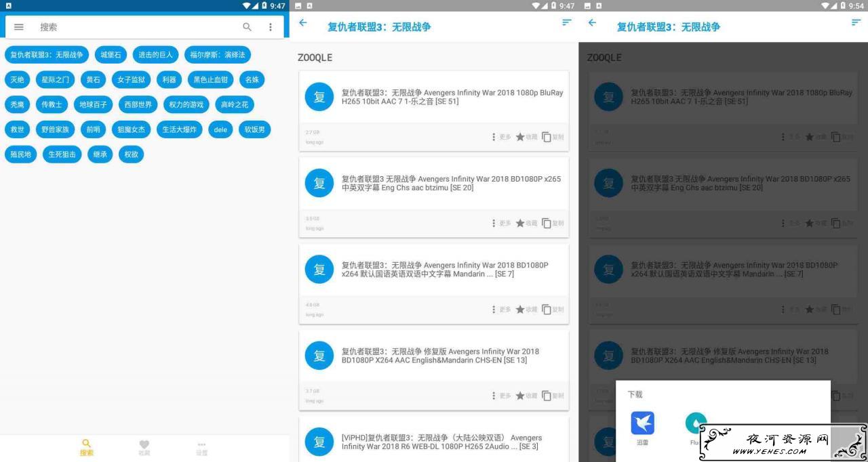Tap the 权力的游戏 chip

(186, 105)
